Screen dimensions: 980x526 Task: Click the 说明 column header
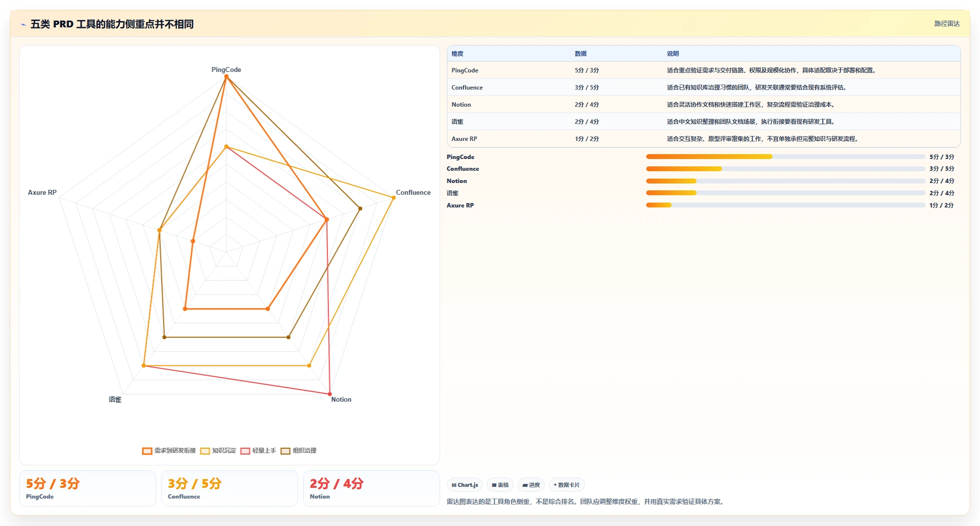pyautogui.click(x=673, y=54)
